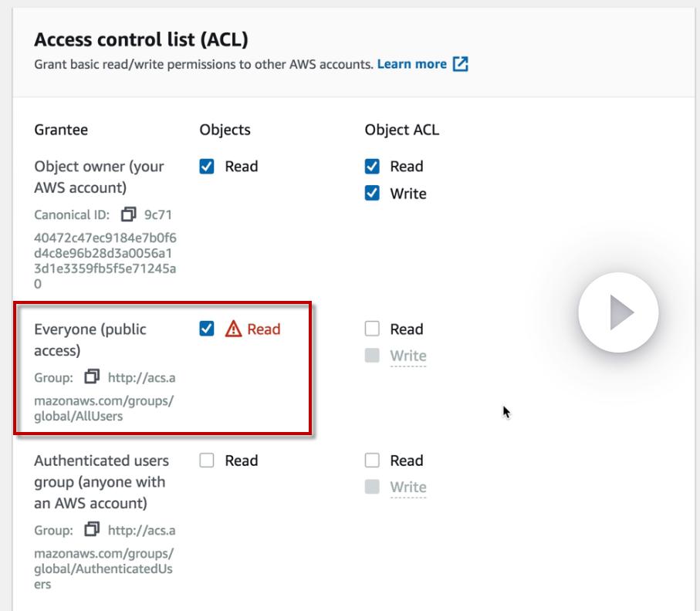700x611 pixels.
Task: Click the red Read label for public access
Action: click(264, 329)
